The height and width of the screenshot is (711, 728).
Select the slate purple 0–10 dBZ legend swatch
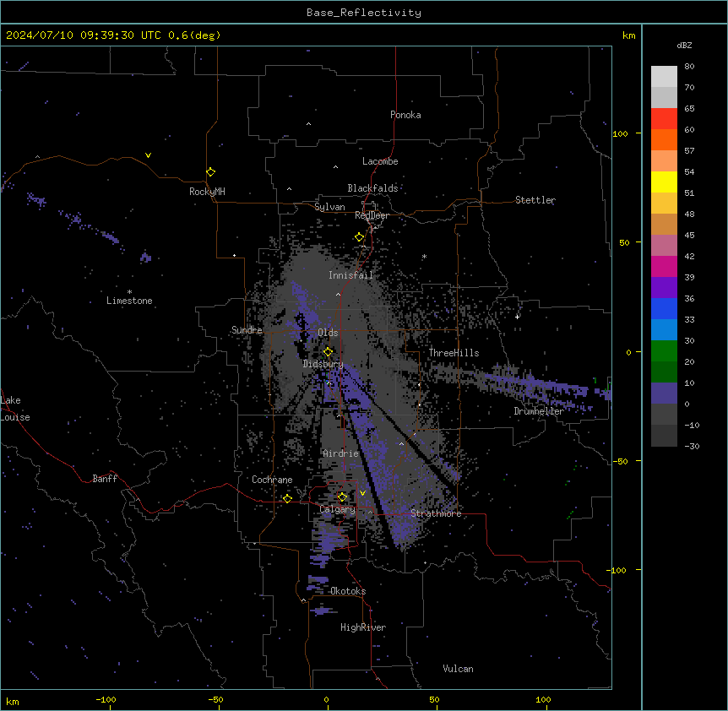point(664,393)
